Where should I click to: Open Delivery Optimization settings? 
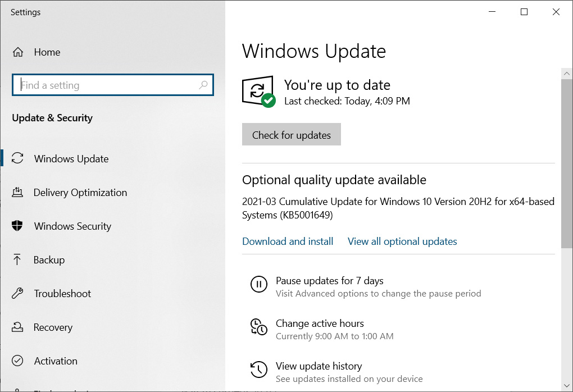[80, 192]
